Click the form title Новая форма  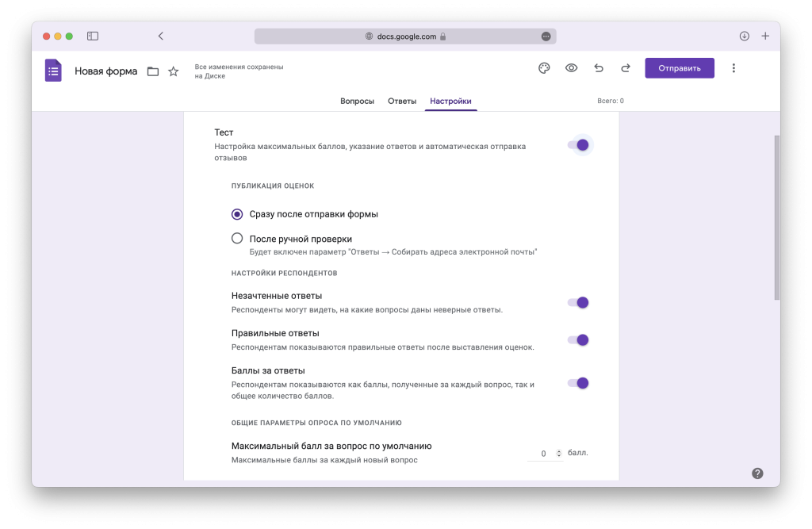click(x=105, y=71)
